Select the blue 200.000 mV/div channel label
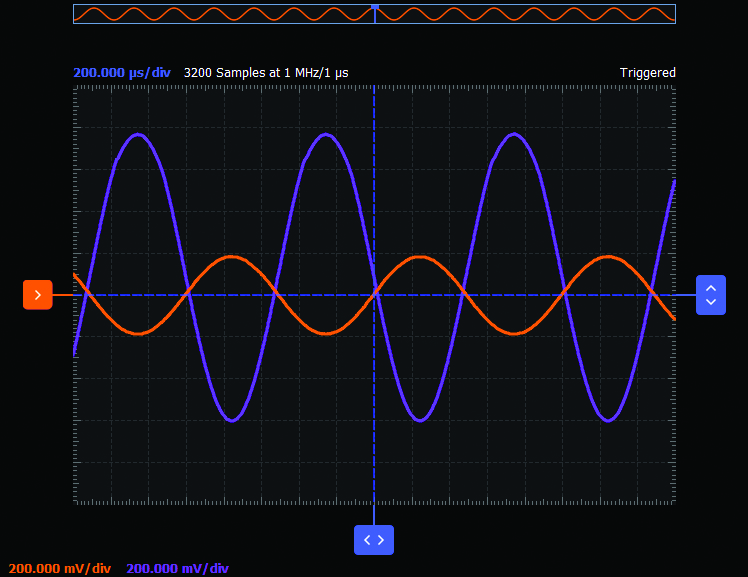The height and width of the screenshot is (577, 748). (178, 569)
